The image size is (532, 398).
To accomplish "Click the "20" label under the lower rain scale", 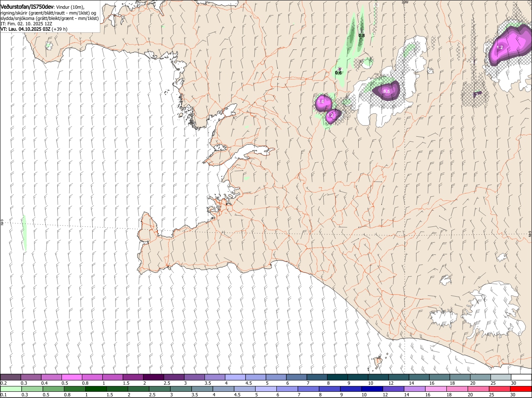I will pos(470,395).
